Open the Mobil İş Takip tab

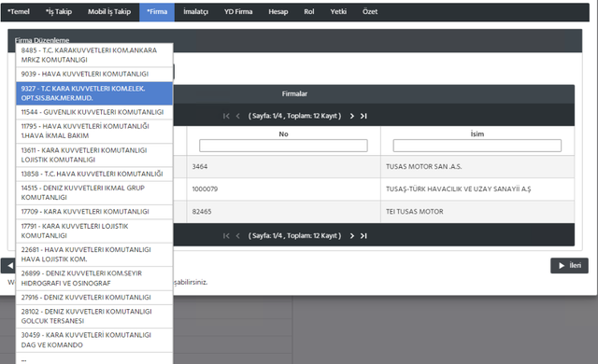[x=109, y=12]
